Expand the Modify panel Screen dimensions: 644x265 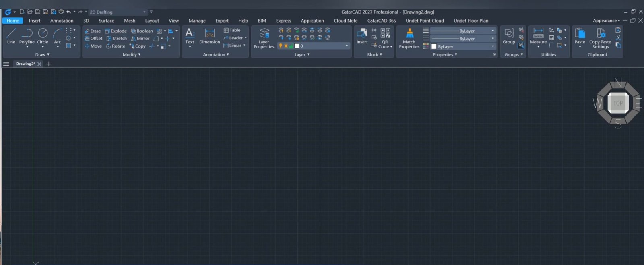click(132, 54)
